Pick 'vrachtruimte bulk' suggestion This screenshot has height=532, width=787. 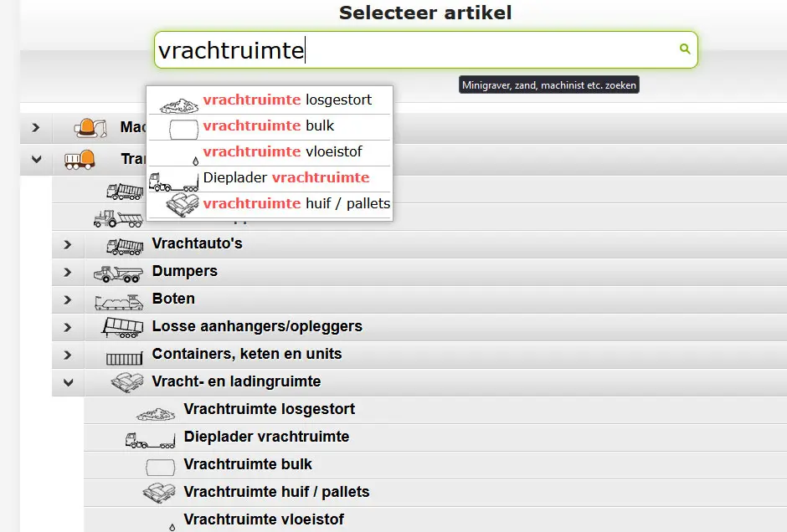pos(269,126)
